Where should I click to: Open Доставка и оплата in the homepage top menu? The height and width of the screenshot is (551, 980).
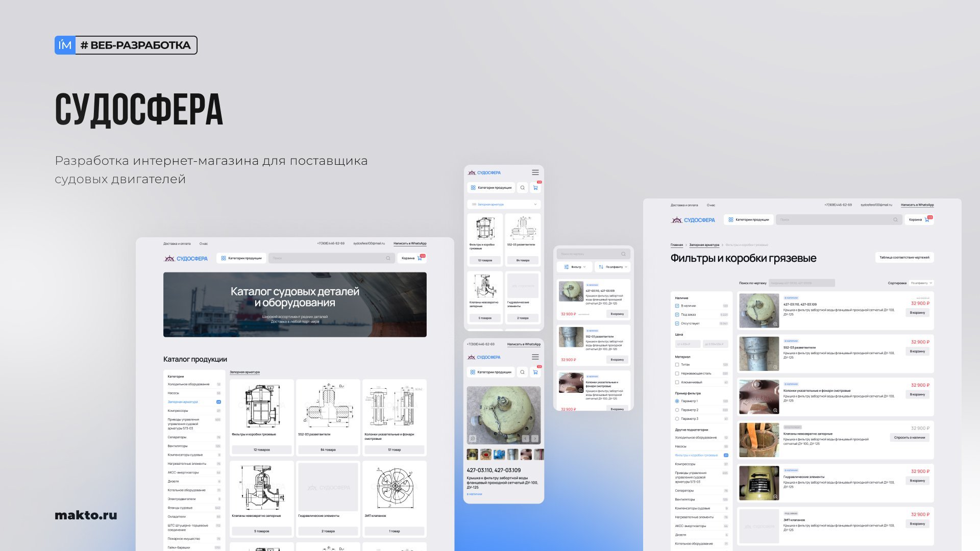pos(177,244)
